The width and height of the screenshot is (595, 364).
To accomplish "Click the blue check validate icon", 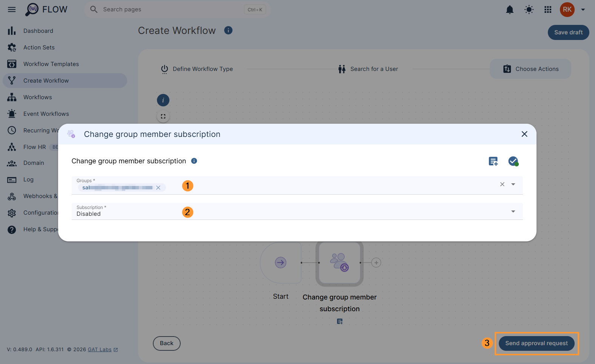I will pyautogui.click(x=513, y=161).
